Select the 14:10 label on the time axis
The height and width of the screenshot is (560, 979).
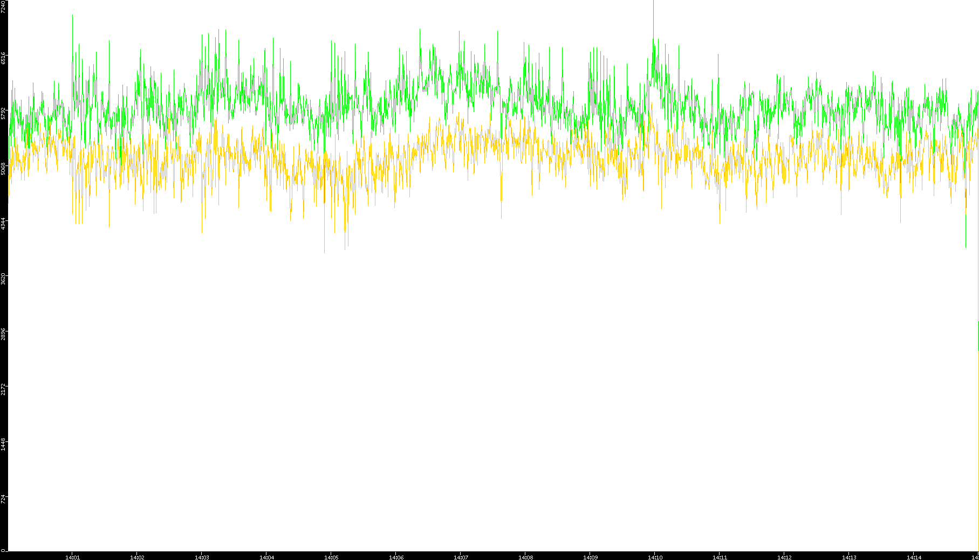coord(655,557)
